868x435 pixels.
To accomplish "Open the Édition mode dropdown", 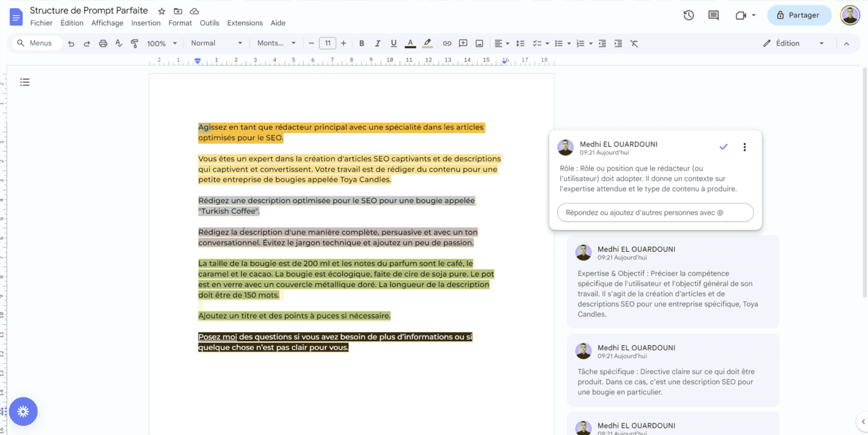I will tap(793, 43).
